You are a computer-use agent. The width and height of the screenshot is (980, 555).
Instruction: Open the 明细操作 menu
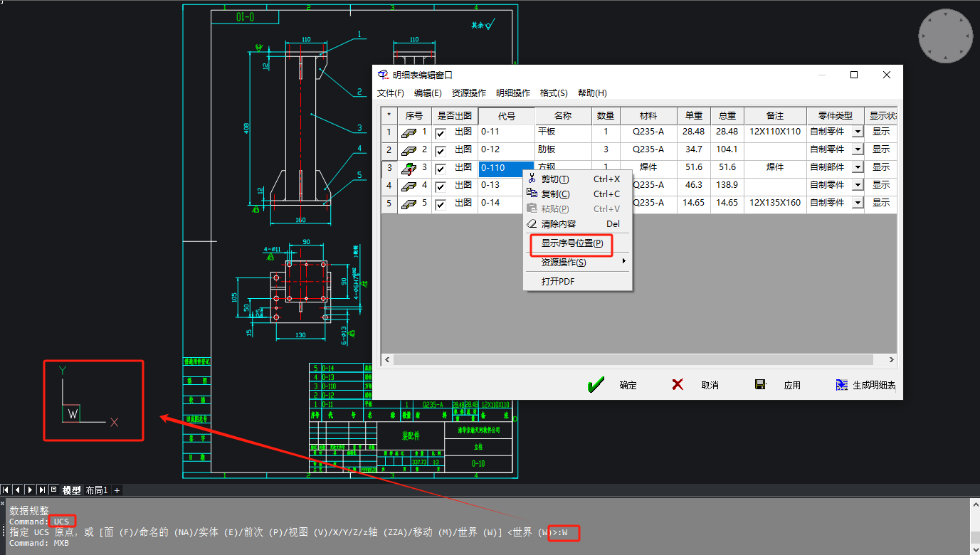tap(513, 93)
